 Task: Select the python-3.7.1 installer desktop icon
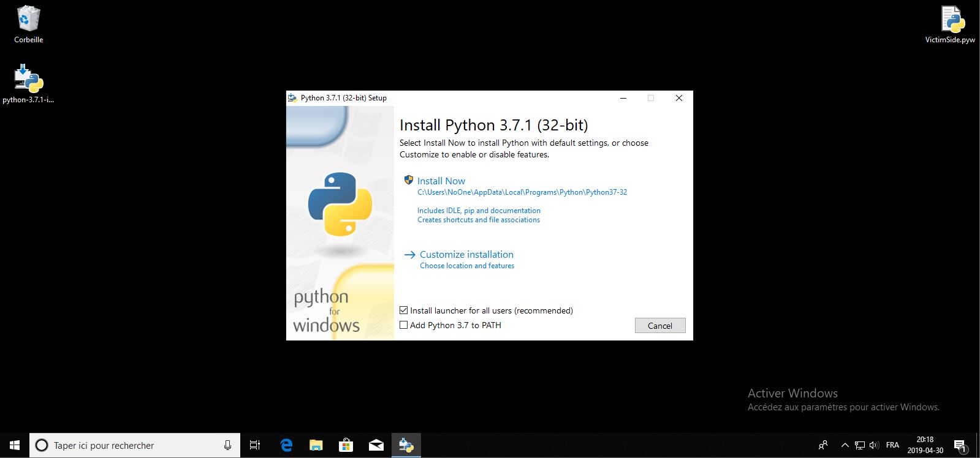tap(28, 84)
